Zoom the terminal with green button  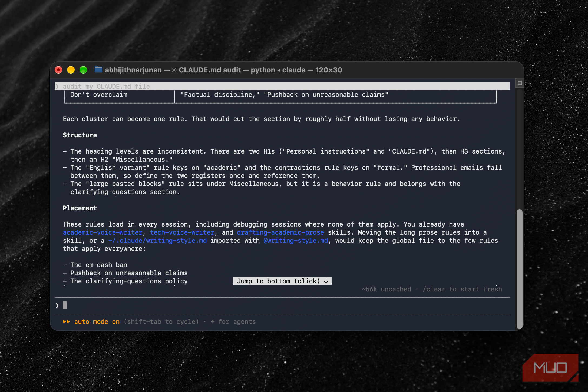[x=83, y=70]
